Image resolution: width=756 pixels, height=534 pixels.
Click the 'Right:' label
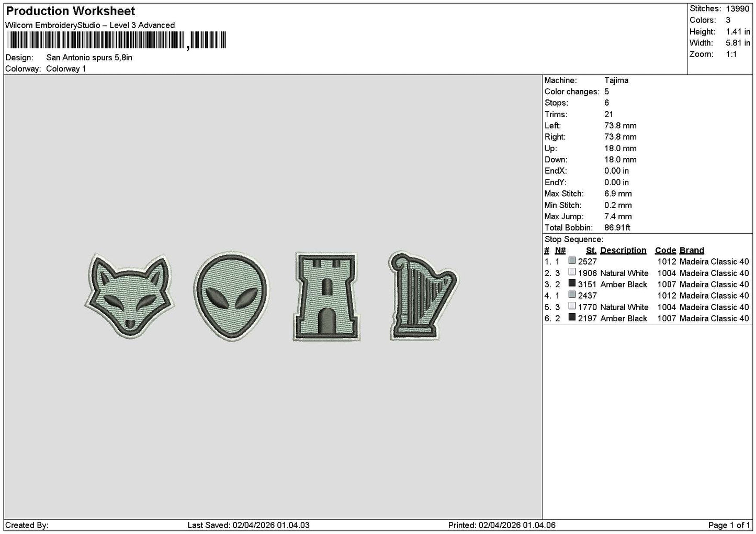[x=555, y=137]
